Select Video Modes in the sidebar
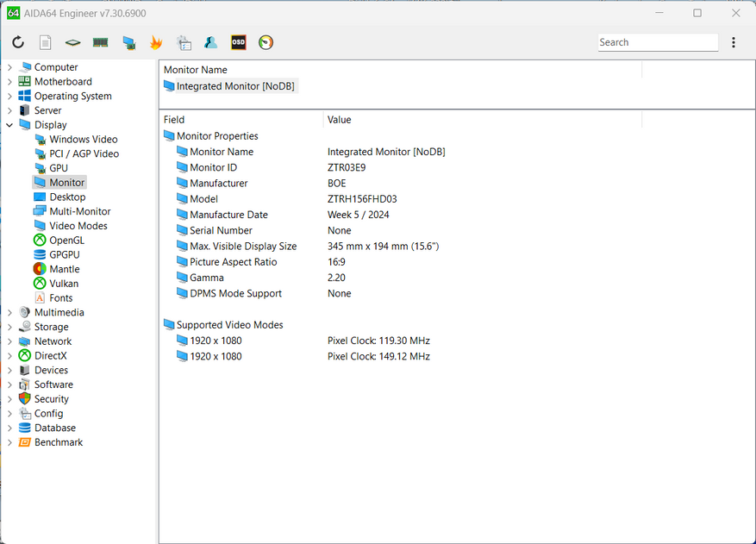756x544 pixels. pyautogui.click(x=78, y=226)
